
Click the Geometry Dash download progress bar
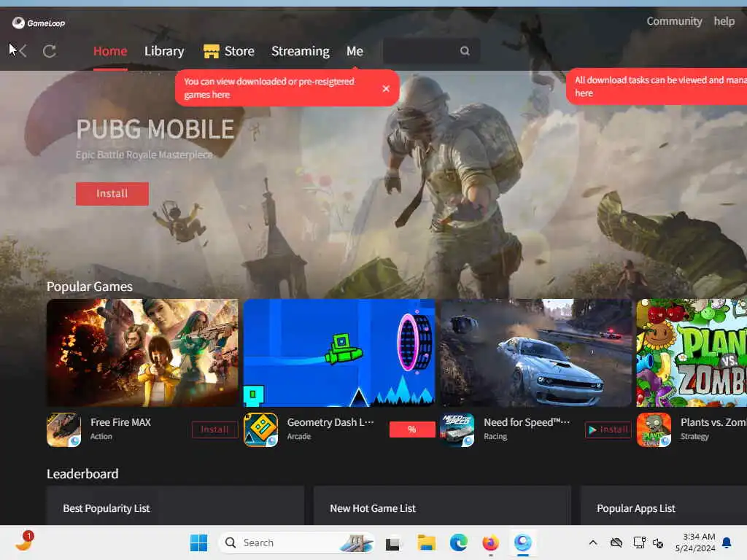tap(412, 429)
